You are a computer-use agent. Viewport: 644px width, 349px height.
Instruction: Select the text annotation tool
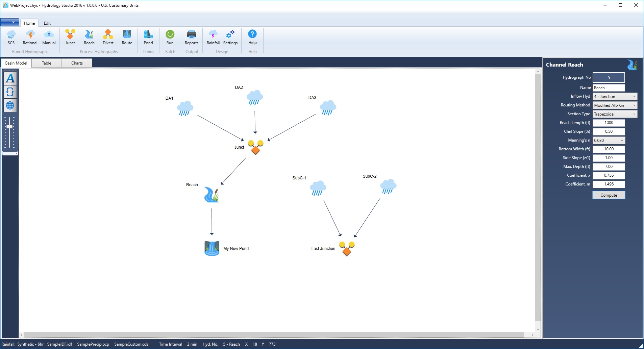click(x=10, y=78)
